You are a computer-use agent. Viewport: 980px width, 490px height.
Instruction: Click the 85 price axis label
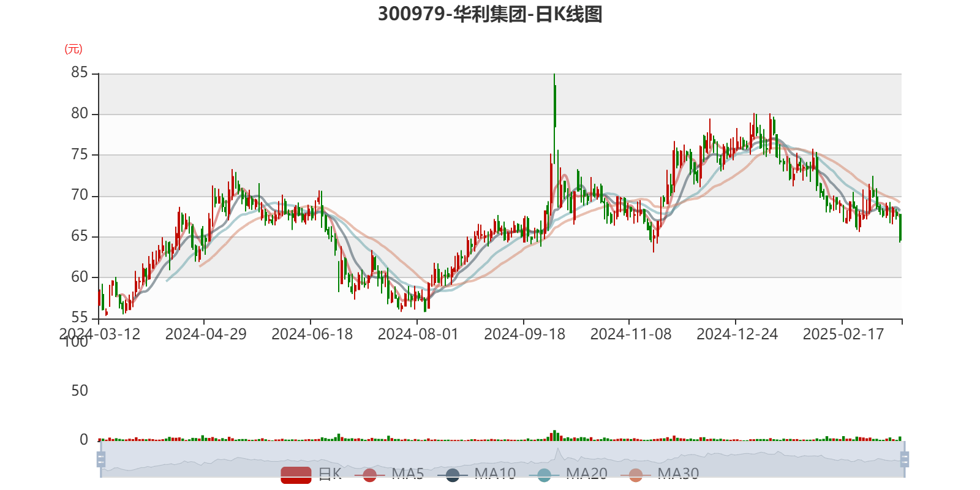click(x=80, y=72)
